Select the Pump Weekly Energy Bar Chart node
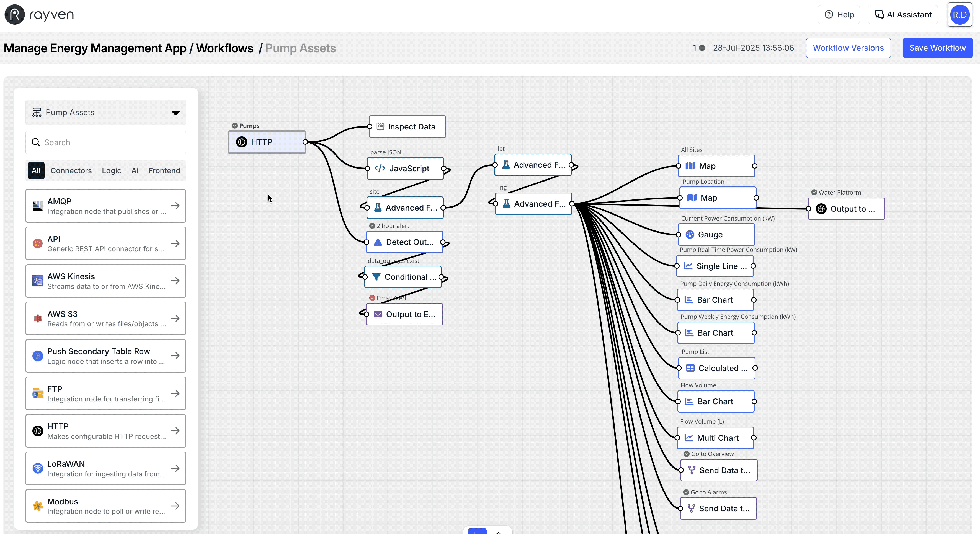Viewport: 980px width, 534px height. click(716, 333)
